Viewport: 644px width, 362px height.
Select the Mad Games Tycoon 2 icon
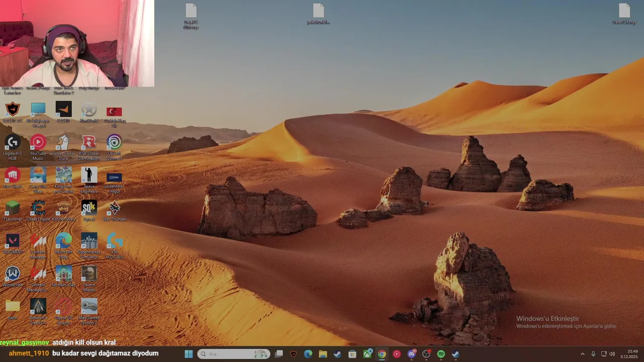[89, 312]
